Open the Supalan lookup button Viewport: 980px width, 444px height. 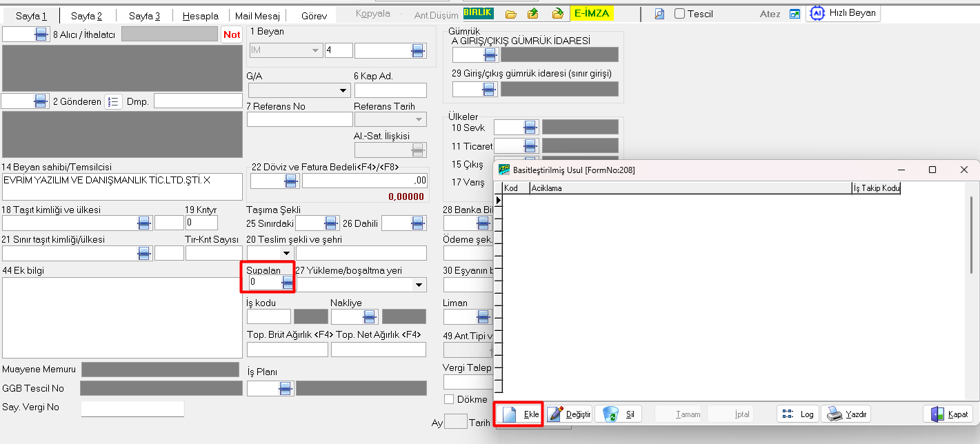(x=288, y=282)
